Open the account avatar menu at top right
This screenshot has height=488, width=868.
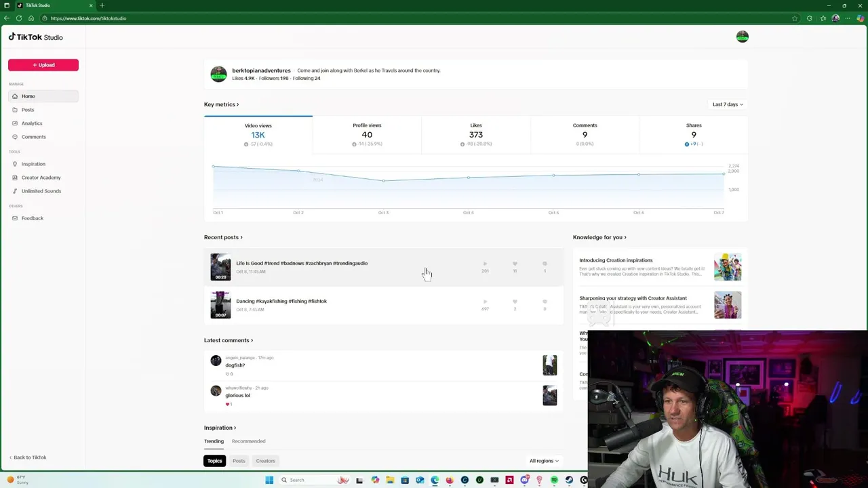click(743, 37)
